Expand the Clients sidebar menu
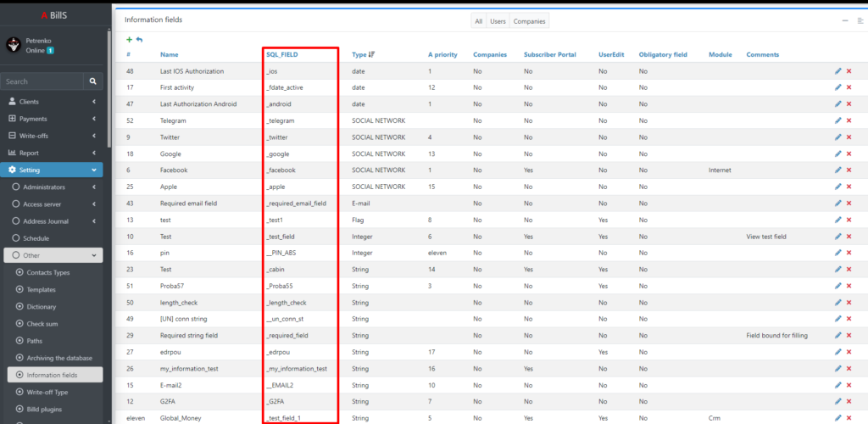The width and height of the screenshot is (868, 424). (53, 102)
